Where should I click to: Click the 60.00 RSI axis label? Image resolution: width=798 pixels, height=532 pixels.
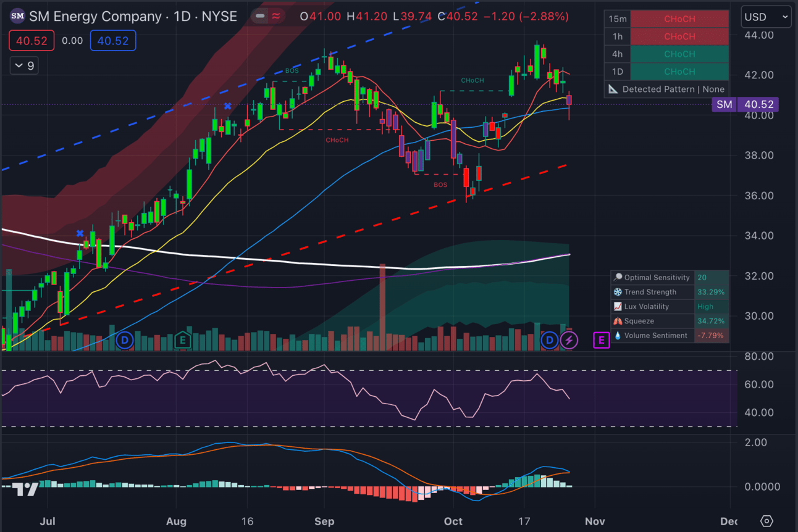coord(759,384)
